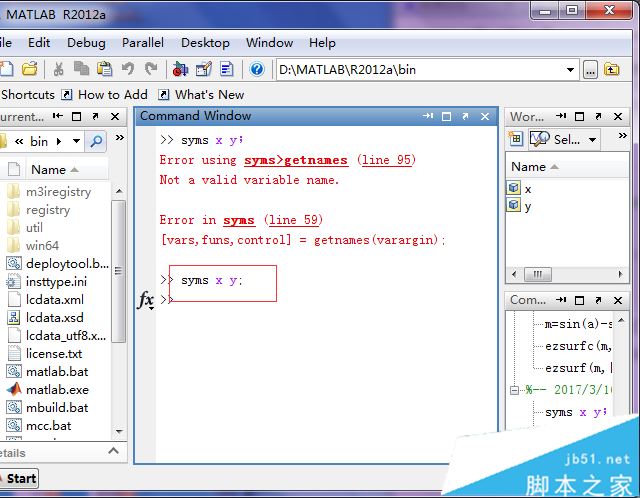This screenshot has width=640, height=498.
Task: Minimize the Current Folder panel
Action: [58, 116]
